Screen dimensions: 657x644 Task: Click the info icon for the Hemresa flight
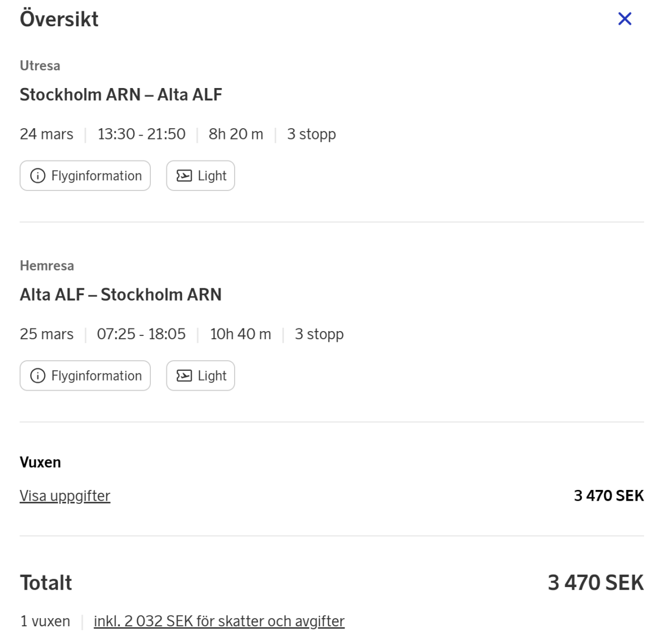coord(38,376)
